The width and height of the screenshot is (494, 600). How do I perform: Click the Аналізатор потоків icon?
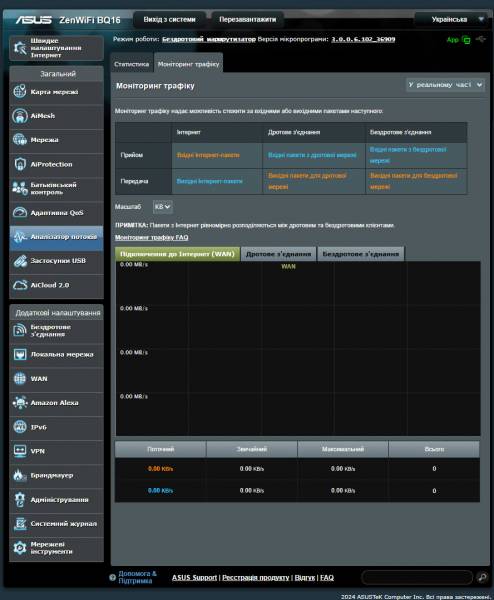(x=20, y=237)
